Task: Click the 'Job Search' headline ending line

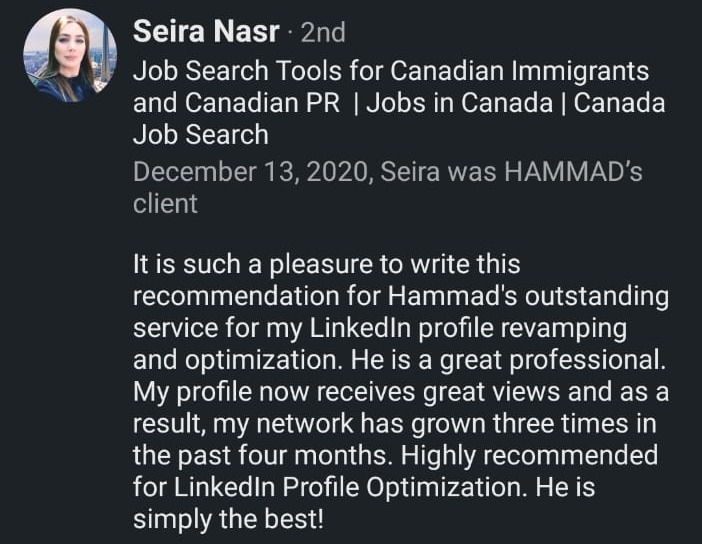Action: point(201,135)
